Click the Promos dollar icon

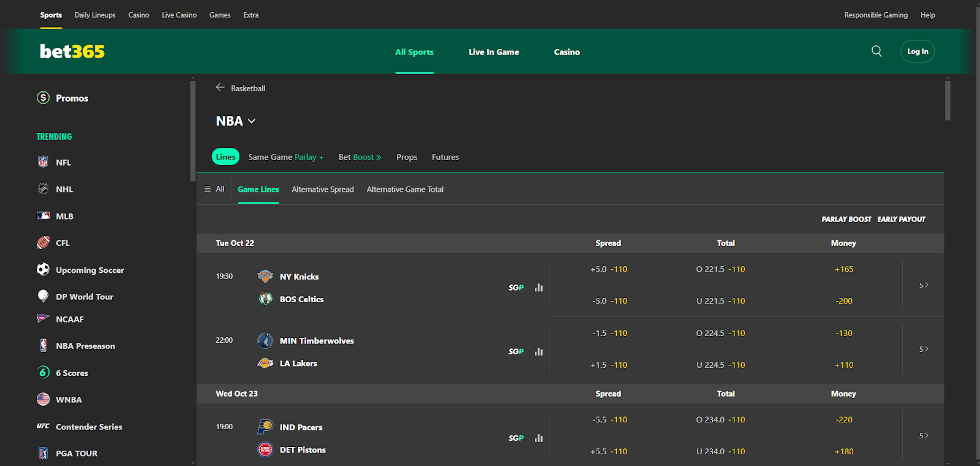pos(43,97)
